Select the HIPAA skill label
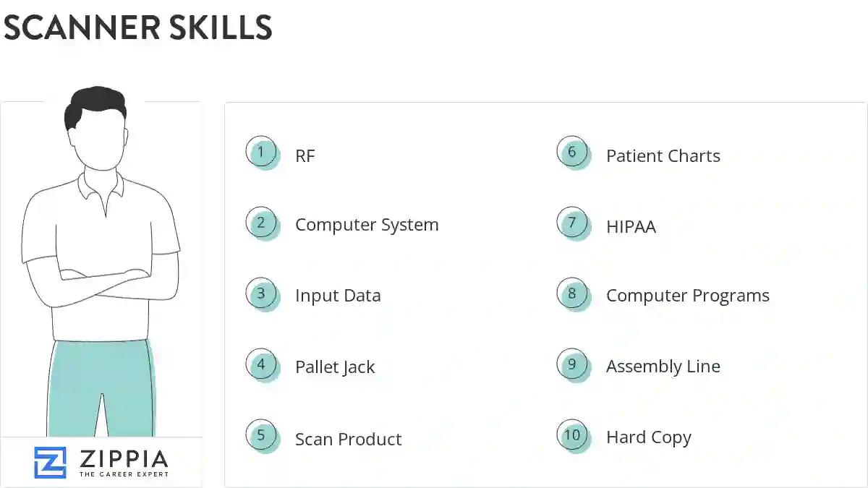 pos(631,227)
